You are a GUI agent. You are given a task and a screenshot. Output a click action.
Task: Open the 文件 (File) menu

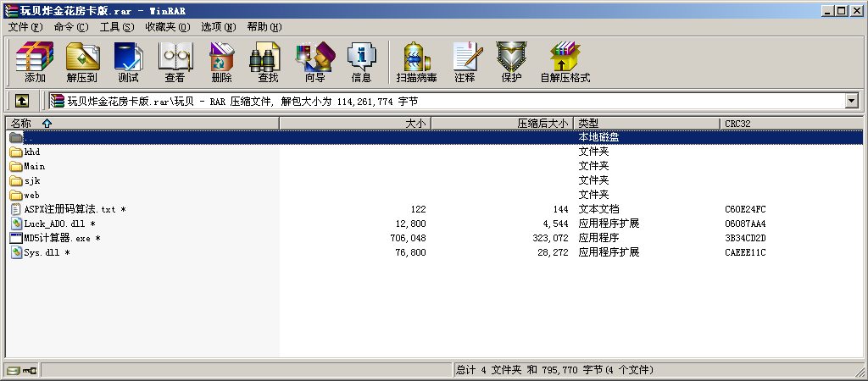[x=25, y=27]
